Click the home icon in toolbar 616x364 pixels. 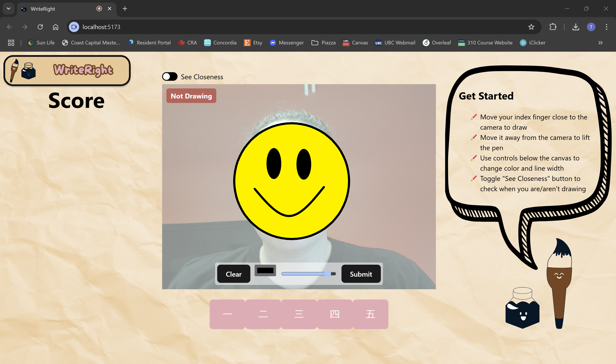click(x=55, y=27)
